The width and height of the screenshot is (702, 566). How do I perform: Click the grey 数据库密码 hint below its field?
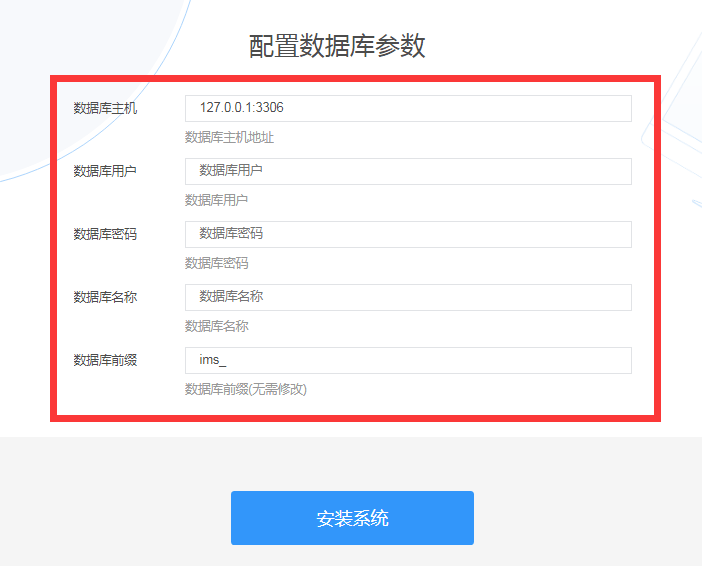click(217, 263)
